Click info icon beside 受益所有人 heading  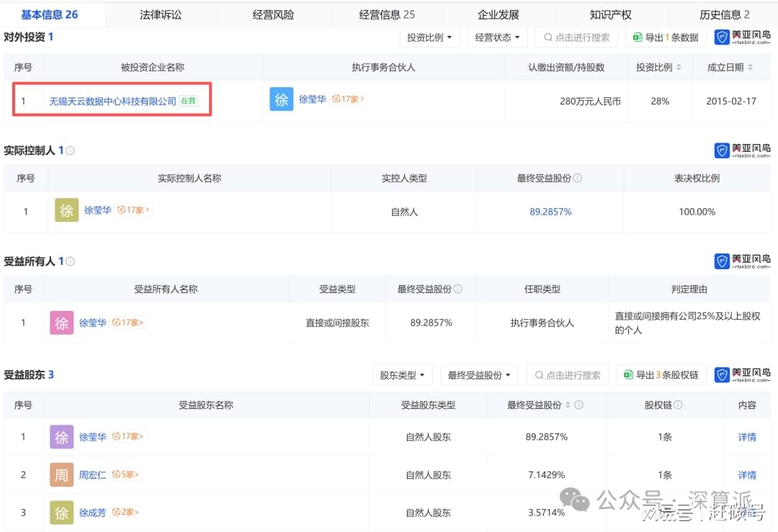(71, 261)
